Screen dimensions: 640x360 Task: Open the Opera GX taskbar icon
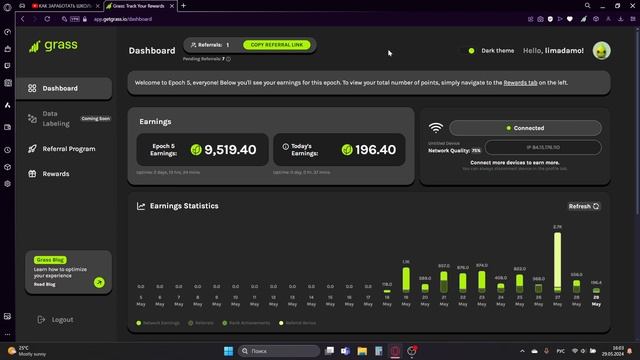click(x=395, y=351)
